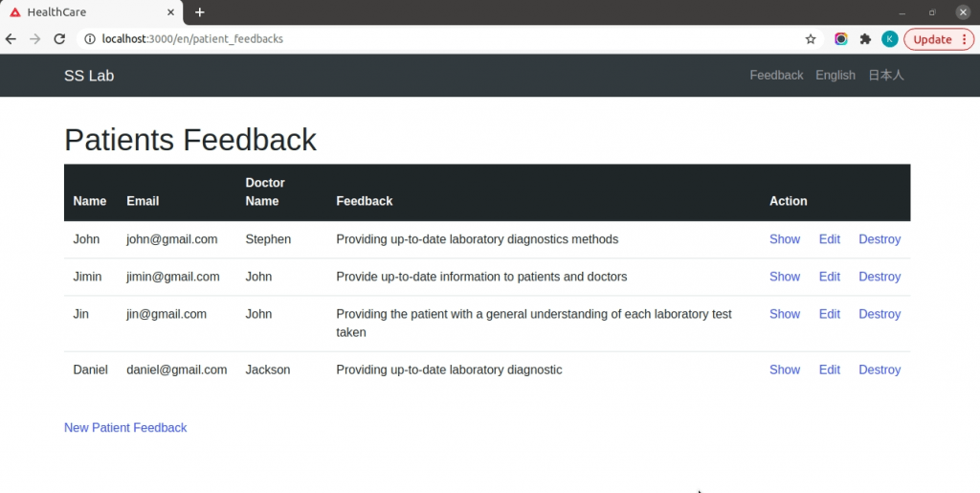This screenshot has width=980, height=493.
Task: Open a new browser tab
Action: (x=199, y=12)
